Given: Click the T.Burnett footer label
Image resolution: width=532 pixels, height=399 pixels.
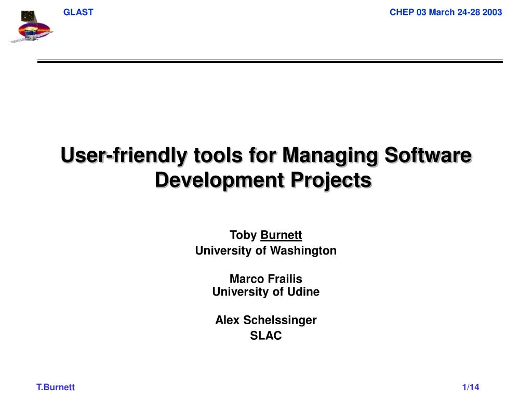Looking at the screenshot, I should (x=56, y=387).
